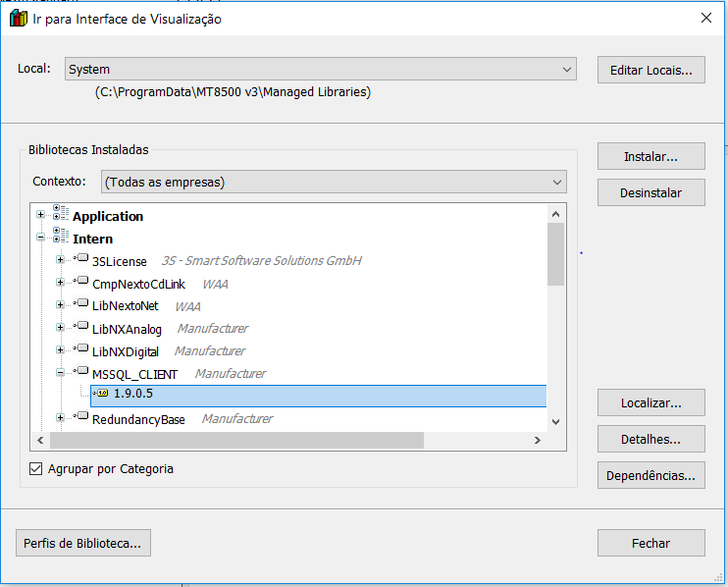728x587 pixels.
Task: Open Perfis de Biblioteca dialog
Action: [x=83, y=543]
